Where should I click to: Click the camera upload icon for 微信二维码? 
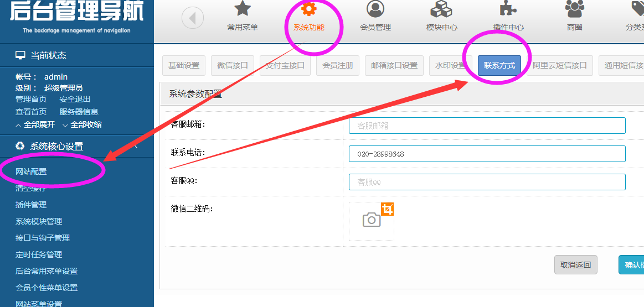(372, 220)
